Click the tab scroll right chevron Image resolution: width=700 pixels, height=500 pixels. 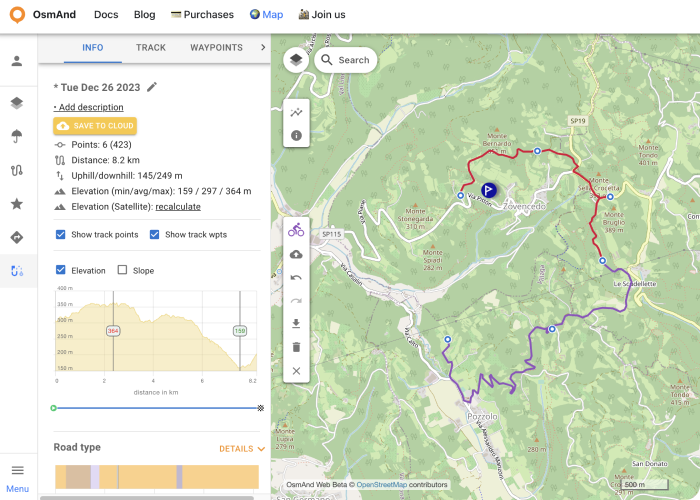coord(262,47)
